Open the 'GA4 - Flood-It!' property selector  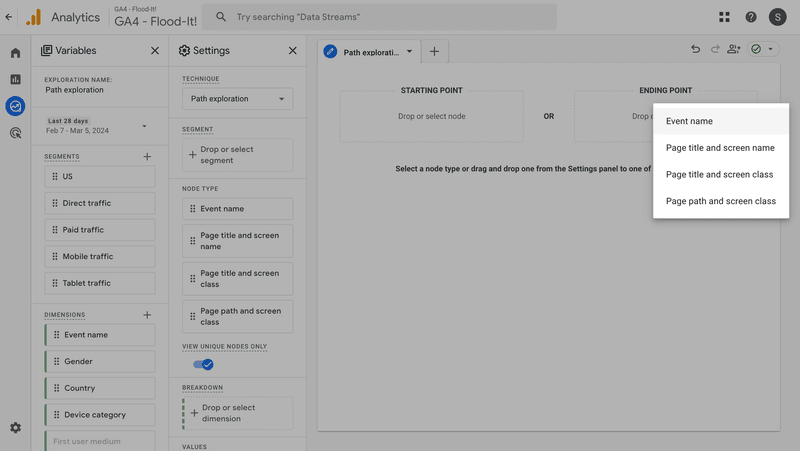(155, 17)
